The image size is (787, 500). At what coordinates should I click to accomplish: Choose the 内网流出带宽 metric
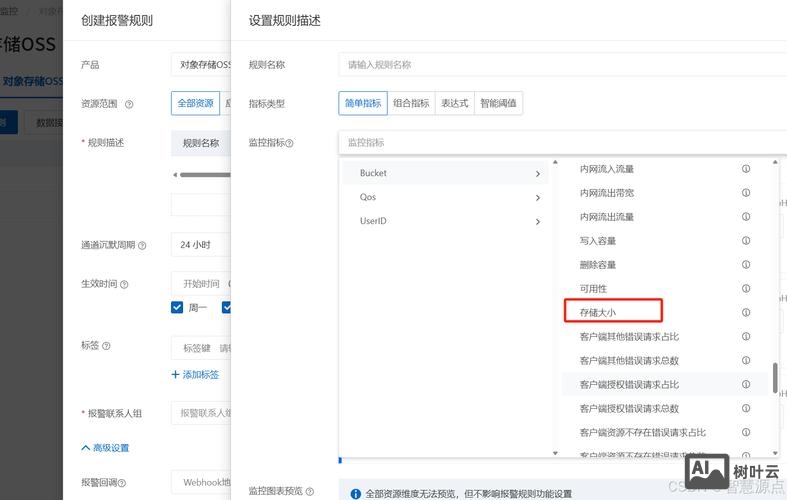[x=607, y=193]
